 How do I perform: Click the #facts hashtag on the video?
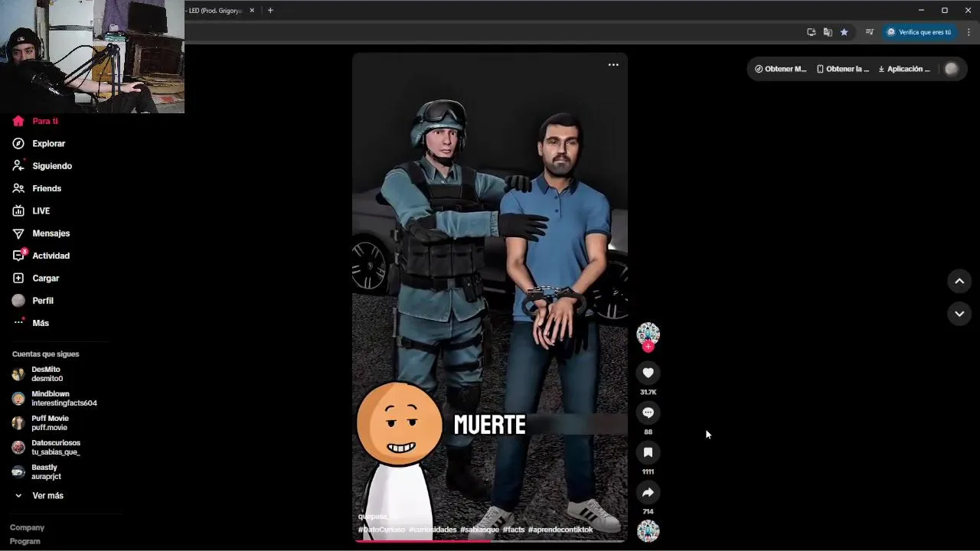(514, 530)
